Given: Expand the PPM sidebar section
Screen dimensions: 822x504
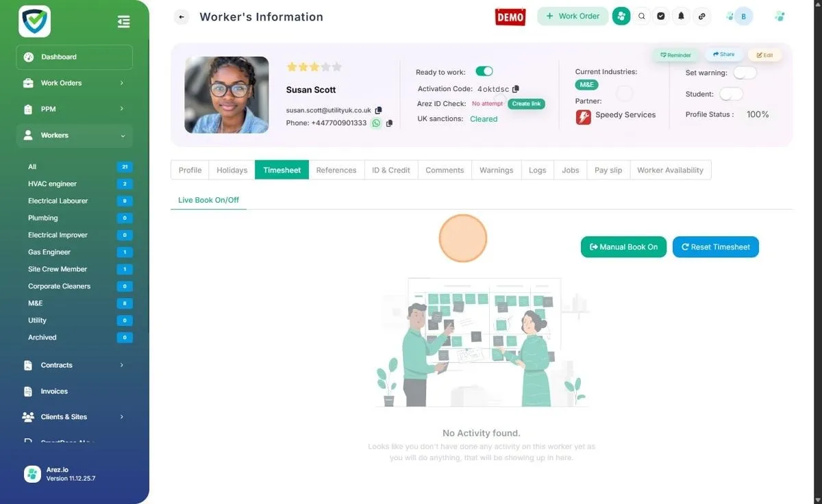Looking at the screenshot, I should click(74, 109).
